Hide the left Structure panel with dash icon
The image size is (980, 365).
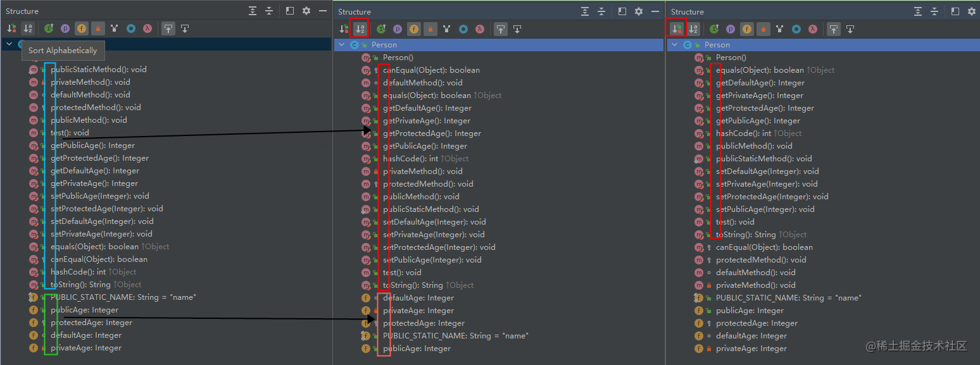[324, 11]
